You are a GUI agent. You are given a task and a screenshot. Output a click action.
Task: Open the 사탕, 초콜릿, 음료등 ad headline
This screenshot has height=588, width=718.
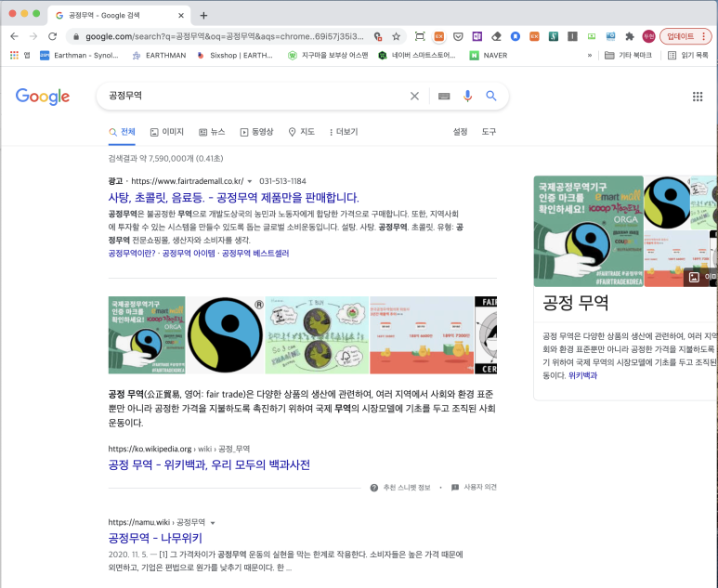(233, 198)
